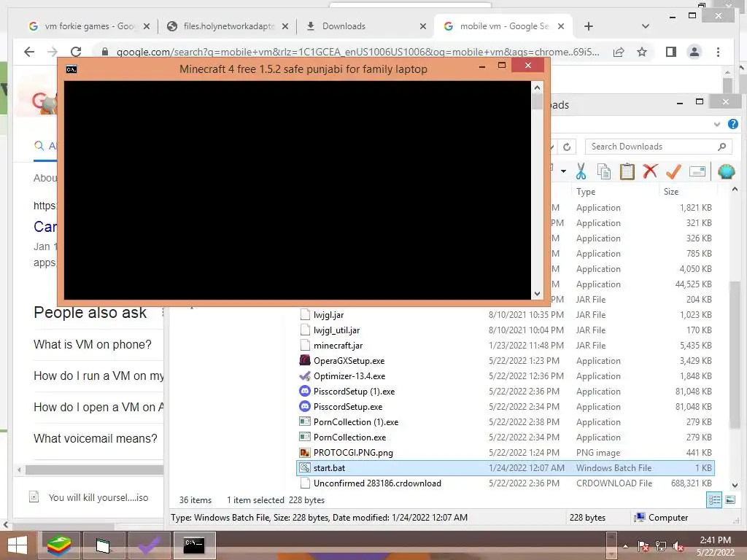This screenshot has width=747, height=560.
Task: Select the start.bat file
Action: (505, 468)
